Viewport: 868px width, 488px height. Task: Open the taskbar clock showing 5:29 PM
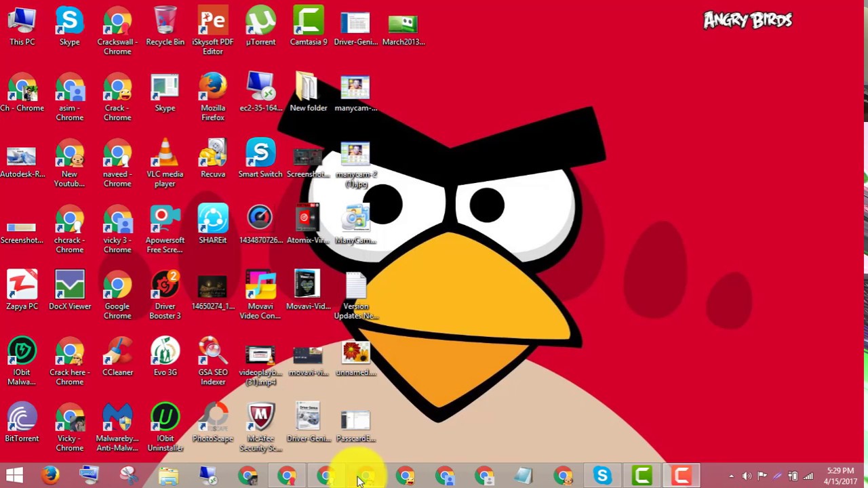(840, 476)
